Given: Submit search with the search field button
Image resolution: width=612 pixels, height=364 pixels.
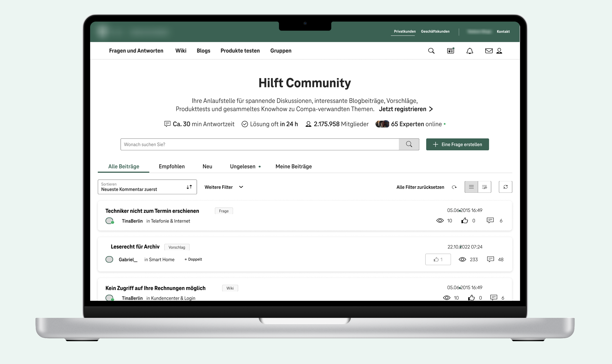Looking at the screenshot, I should click(x=409, y=144).
